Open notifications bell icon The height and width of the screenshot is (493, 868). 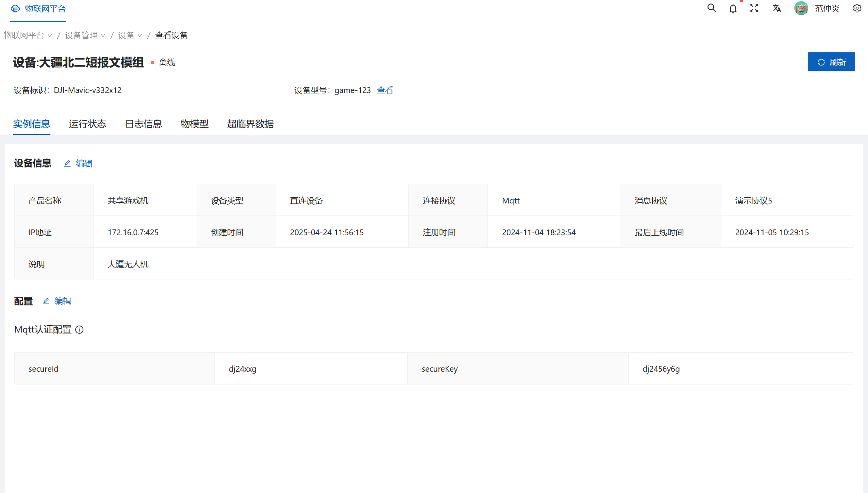click(733, 9)
